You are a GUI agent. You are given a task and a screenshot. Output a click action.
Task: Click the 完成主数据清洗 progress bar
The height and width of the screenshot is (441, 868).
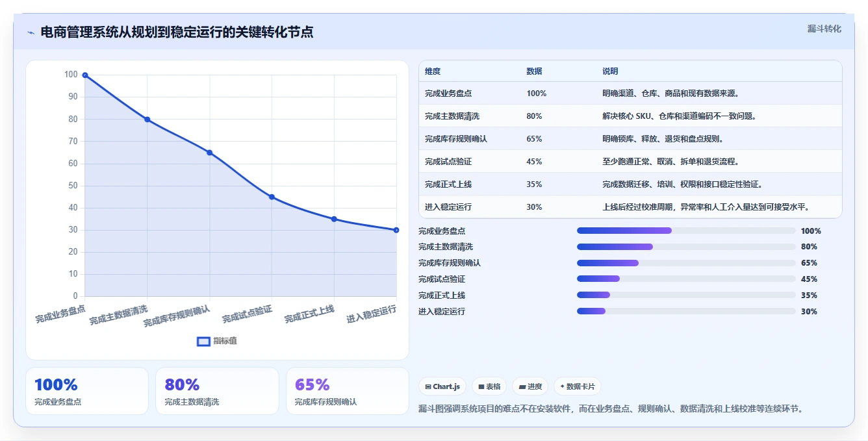coord(686,247)
